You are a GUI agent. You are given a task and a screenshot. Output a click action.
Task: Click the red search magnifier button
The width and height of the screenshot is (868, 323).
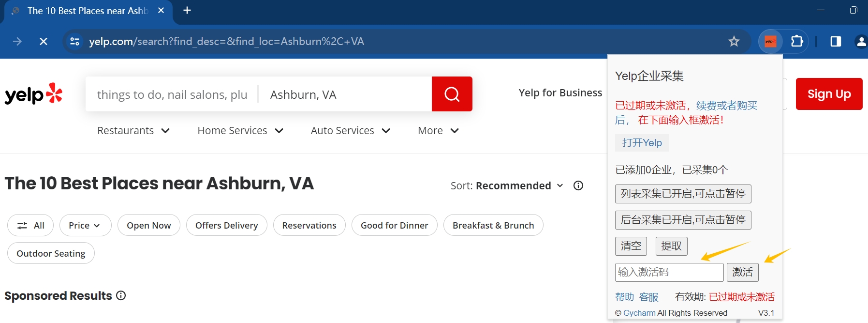click(452, 94)
